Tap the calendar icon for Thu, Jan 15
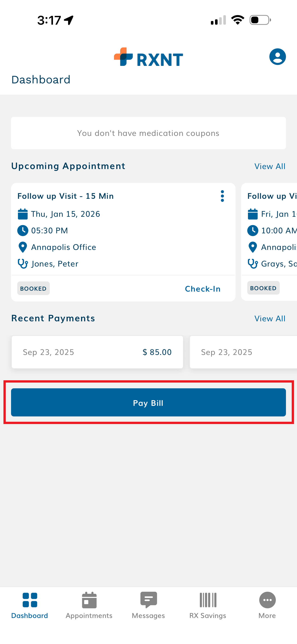The image size is (297, 644). (23, 214)
